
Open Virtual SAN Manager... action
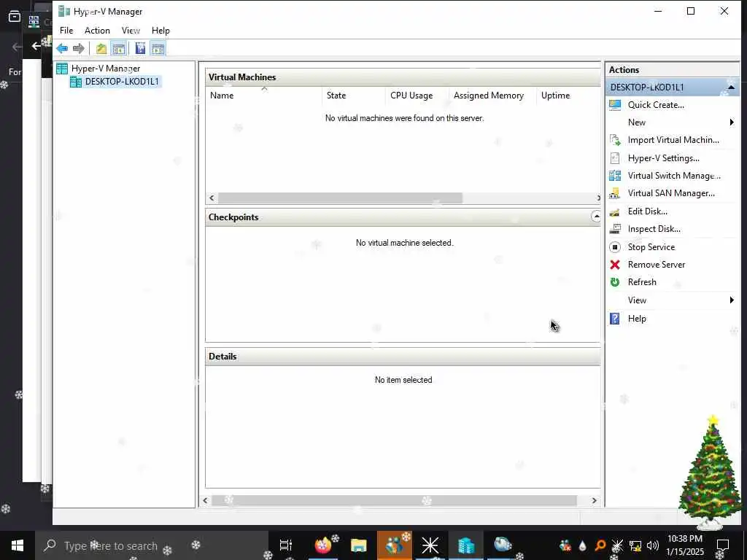(671, 193)
